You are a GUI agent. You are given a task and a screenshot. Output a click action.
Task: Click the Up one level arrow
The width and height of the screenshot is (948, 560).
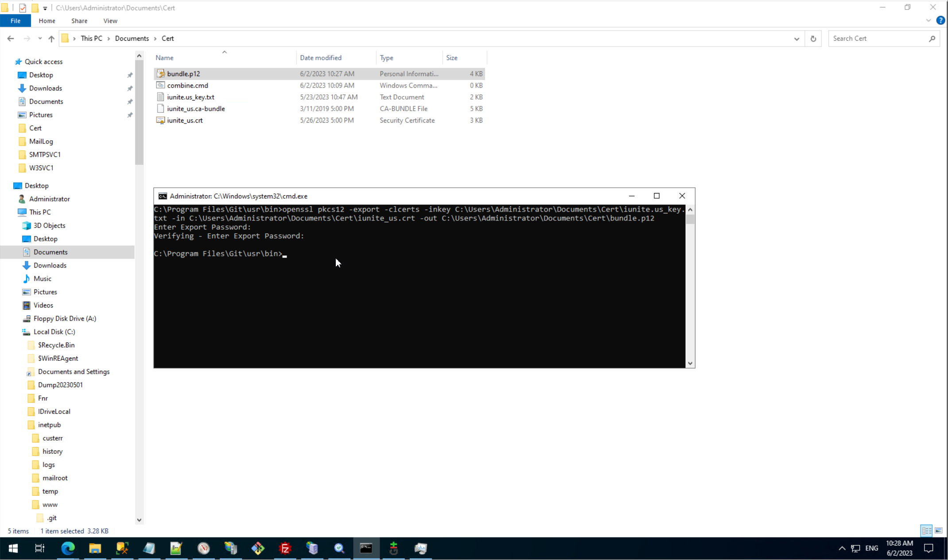coord(51,39)
